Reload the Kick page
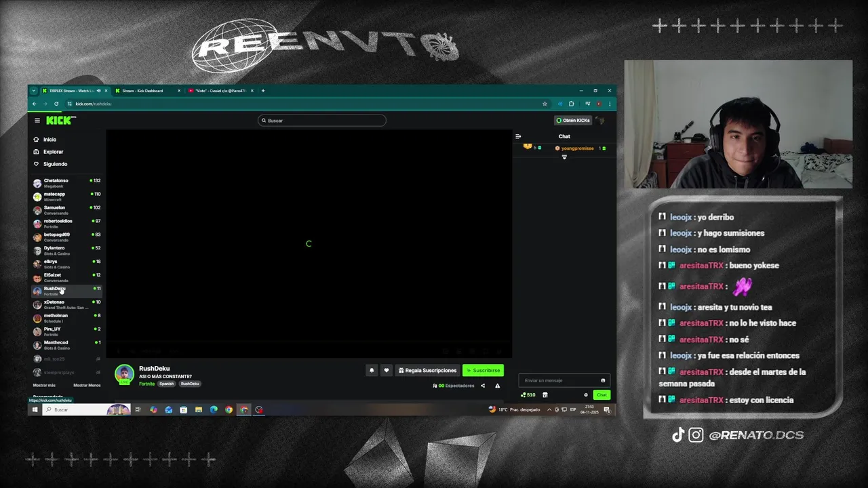868x488 pixels. click(x=56, y=104)
